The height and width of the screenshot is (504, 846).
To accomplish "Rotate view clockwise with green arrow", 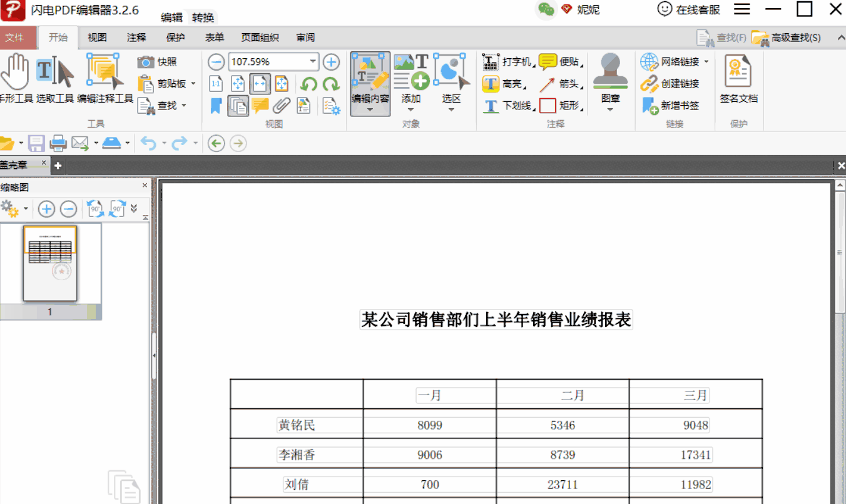I will [330, 84].
